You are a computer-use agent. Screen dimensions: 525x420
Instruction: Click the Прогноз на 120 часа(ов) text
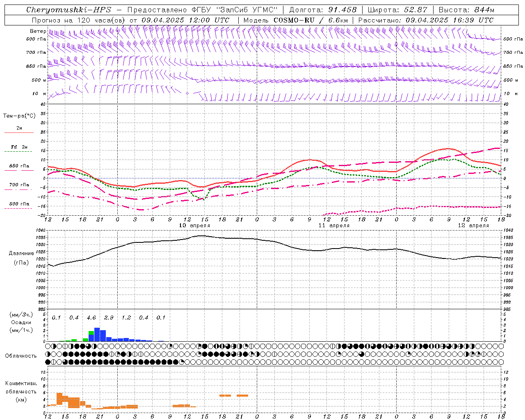[79, 20]
